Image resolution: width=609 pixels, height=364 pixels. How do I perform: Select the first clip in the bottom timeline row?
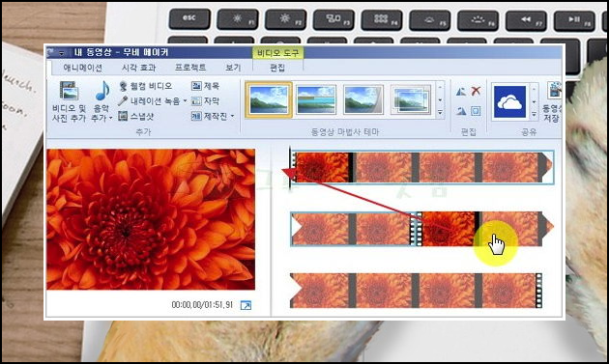[320, 291]
